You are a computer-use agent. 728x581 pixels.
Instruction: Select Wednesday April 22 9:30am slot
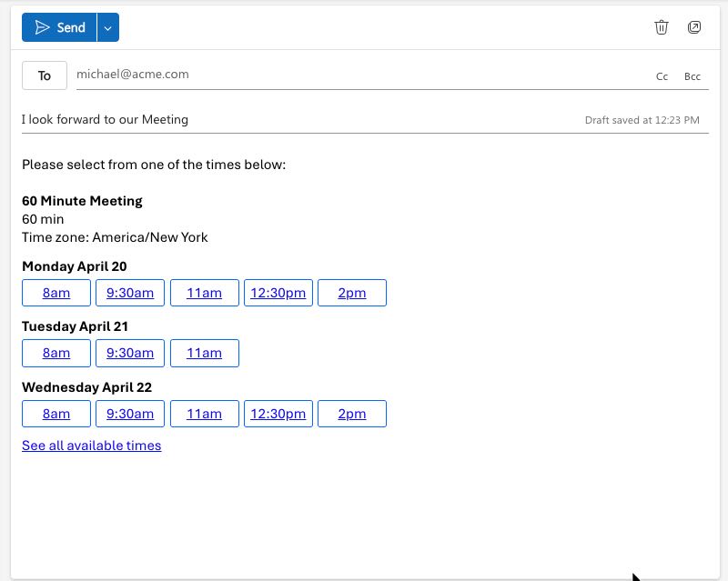[130, 414]
